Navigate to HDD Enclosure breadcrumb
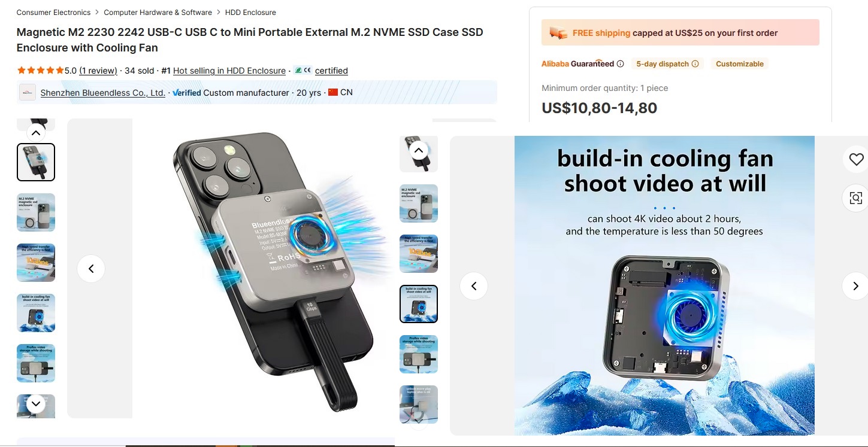Screen dimensions: 868x447 tap(250, 12)
